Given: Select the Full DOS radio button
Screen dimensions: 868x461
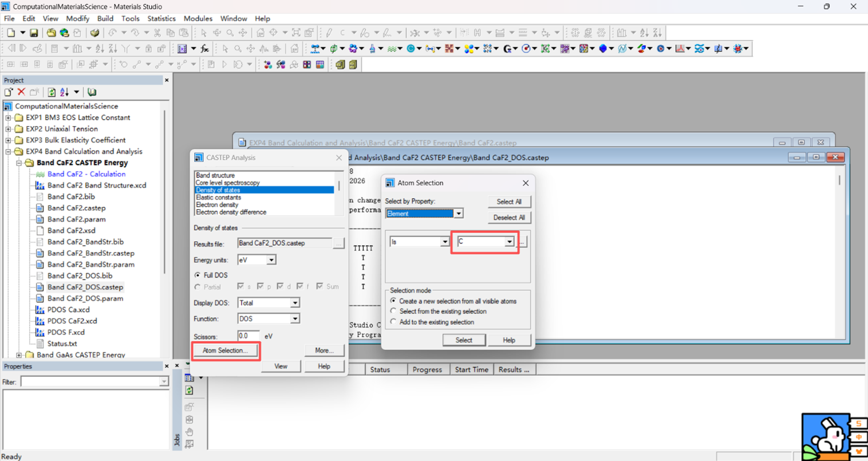Looking at the screenshot, I should pyautogui.click(x=198, y=275).
